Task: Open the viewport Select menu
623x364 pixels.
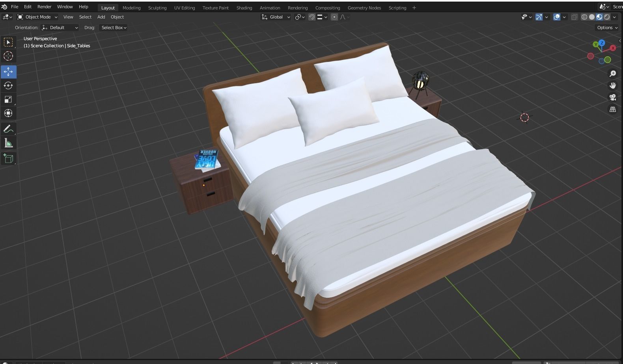Action: (x=85, y=17)
